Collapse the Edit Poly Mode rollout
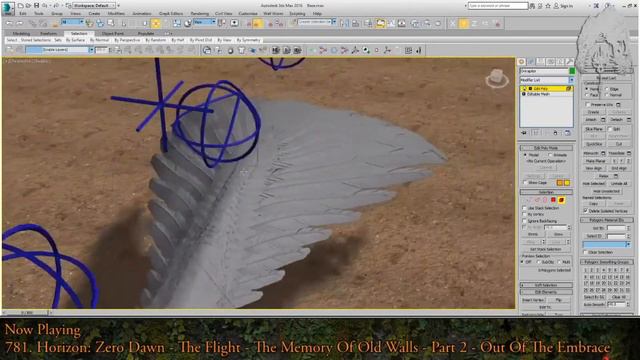This screenshot has height=360, width=640. (x=546, y=148)
